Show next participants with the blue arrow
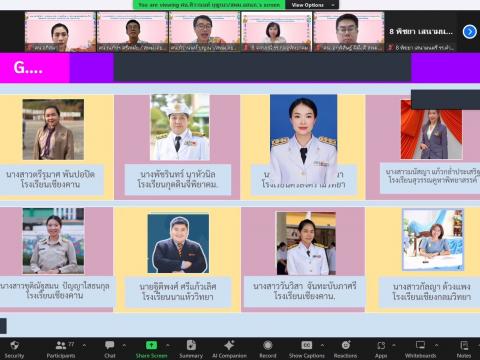The height and width of the screenshot is (360, 480). [469, 32]
